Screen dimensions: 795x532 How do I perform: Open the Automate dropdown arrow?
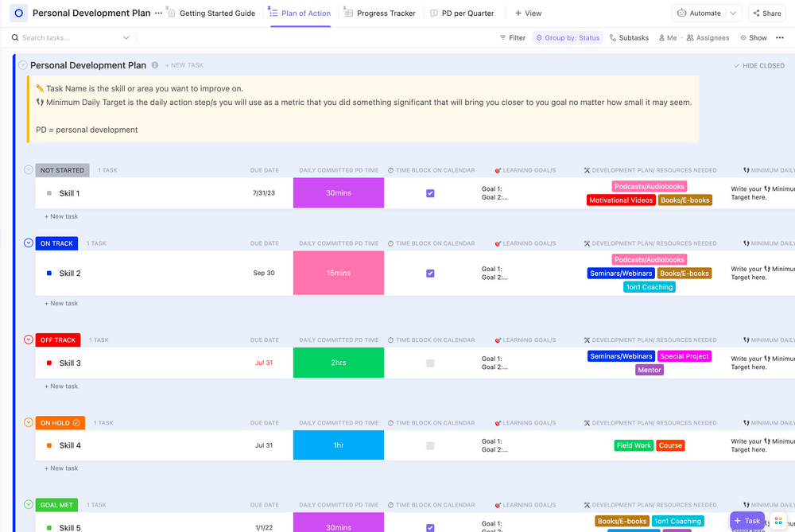pyautogui.click(x=733, y=14)
